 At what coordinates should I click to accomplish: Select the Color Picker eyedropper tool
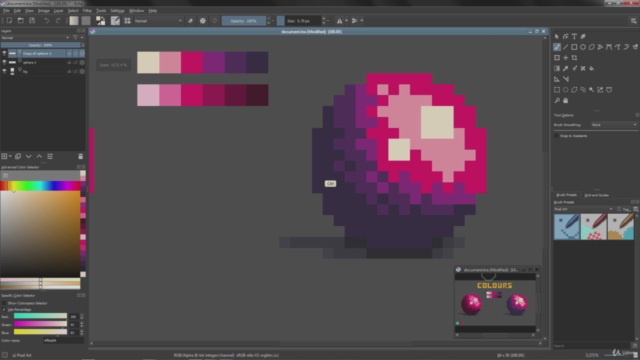(x=566, y=69)
